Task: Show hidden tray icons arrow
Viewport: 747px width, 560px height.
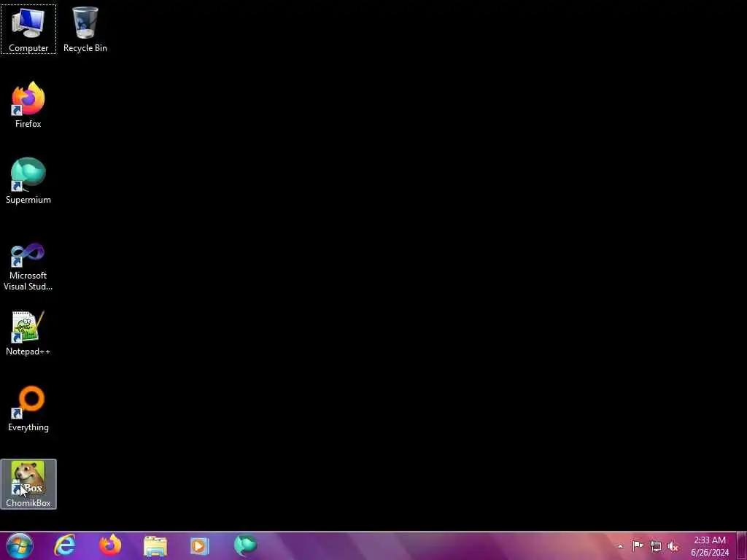Action: point(620,547)
